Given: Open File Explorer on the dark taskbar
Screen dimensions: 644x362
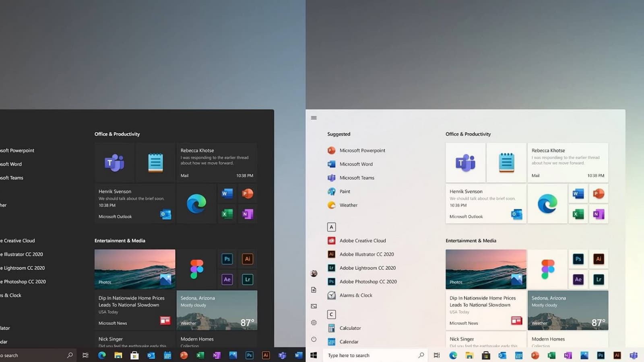Looking at the screenshot, I should [x=118, y=355].
